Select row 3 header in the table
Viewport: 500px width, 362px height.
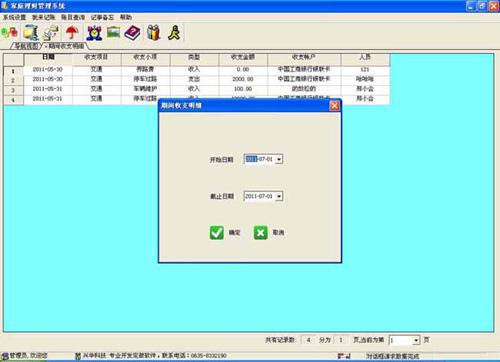pyautogui.click(x=13, y=90)
